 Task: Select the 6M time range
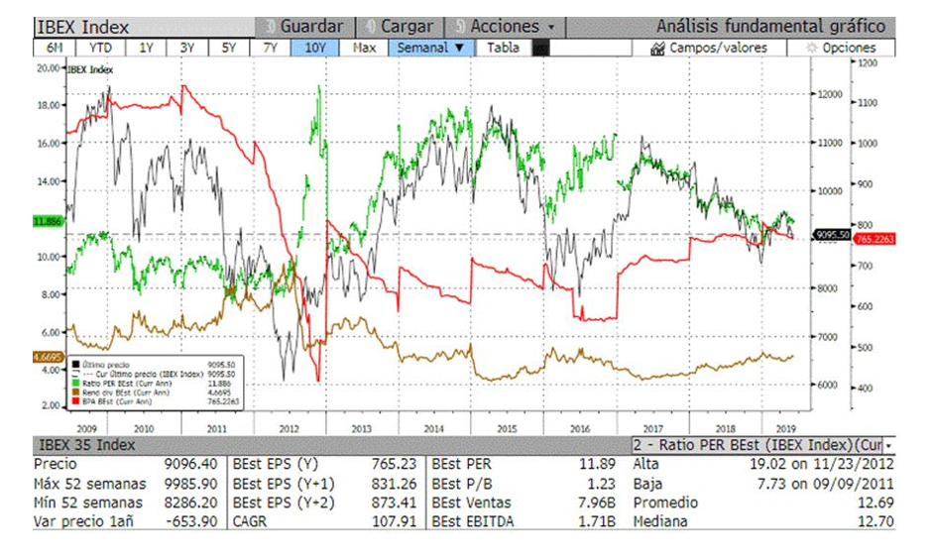click(55, 49)
